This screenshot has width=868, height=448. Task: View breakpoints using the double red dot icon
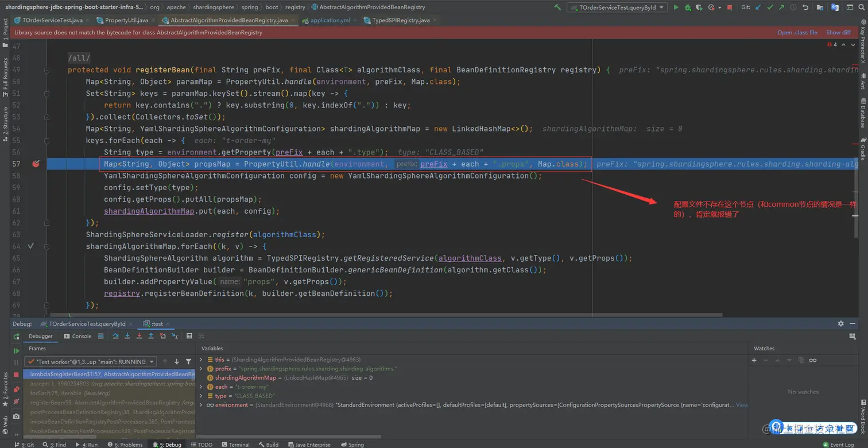[x=16, y=388]
